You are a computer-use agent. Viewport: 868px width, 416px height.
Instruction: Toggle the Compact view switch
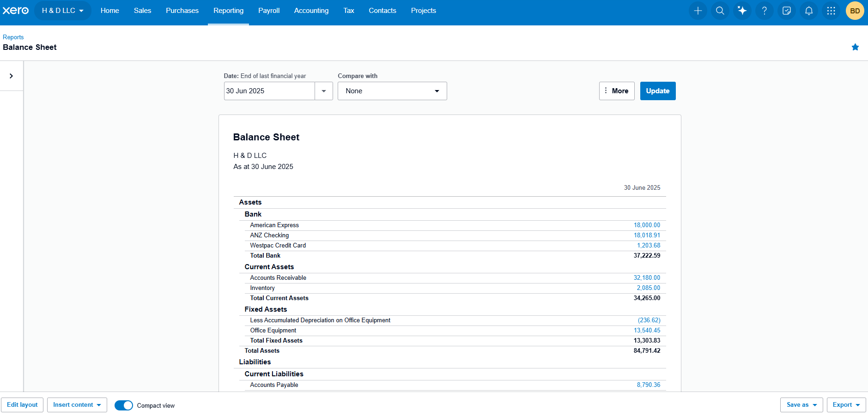[x=124, y=405]
